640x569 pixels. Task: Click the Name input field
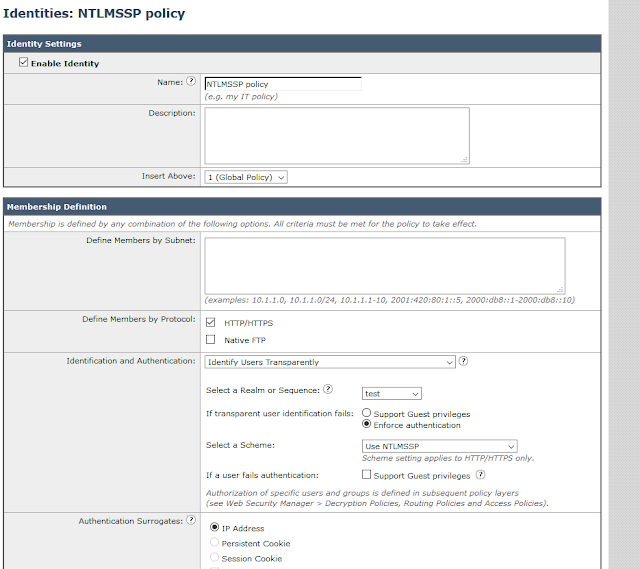(x=283, y=84)
